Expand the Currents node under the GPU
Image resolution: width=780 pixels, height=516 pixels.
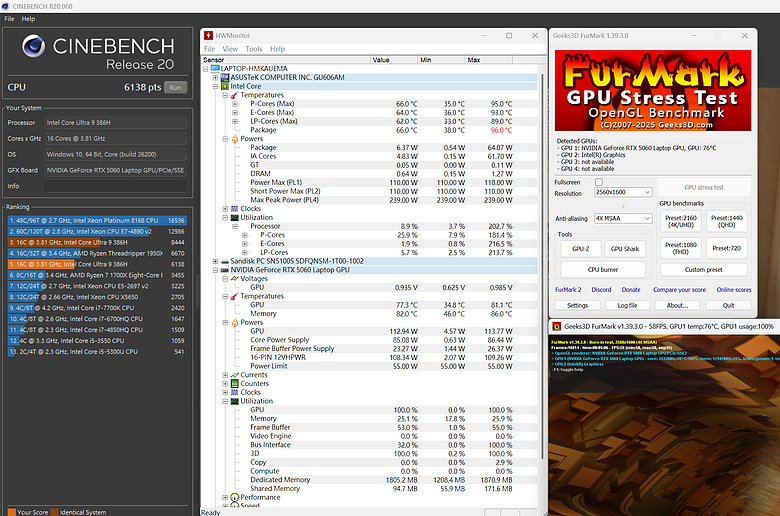[x=225, y=375]
